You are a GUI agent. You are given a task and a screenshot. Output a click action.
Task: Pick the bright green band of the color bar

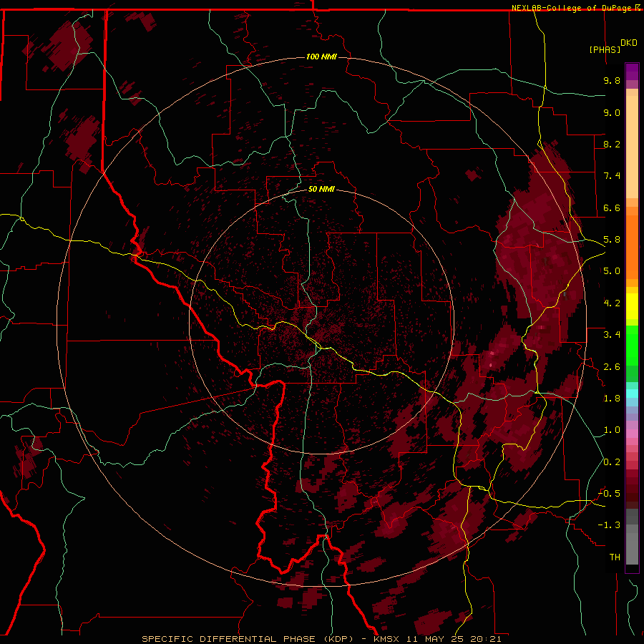pyautogui.click(x=632, y=346)
